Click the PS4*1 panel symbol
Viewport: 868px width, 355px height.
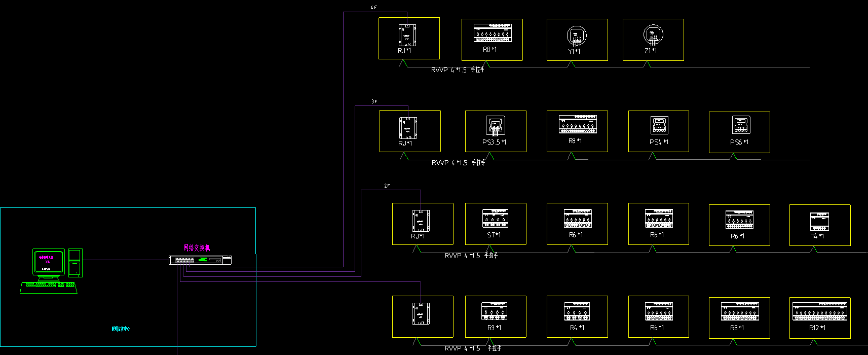tap(659, 125)
